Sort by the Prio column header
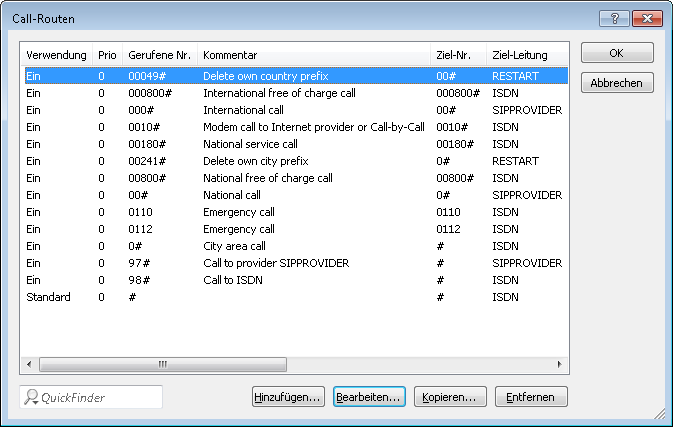673x427 pixels. pyautogui.click(x=107, y=54)
